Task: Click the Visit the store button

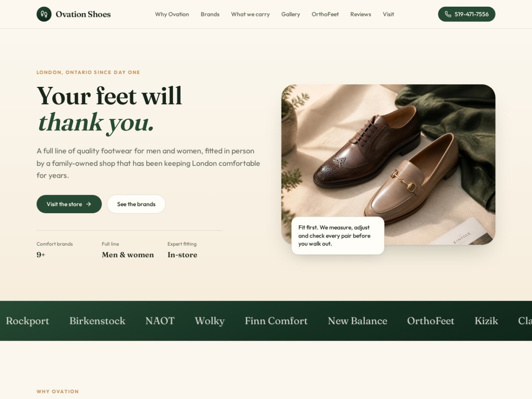Action: coord(69,204)
